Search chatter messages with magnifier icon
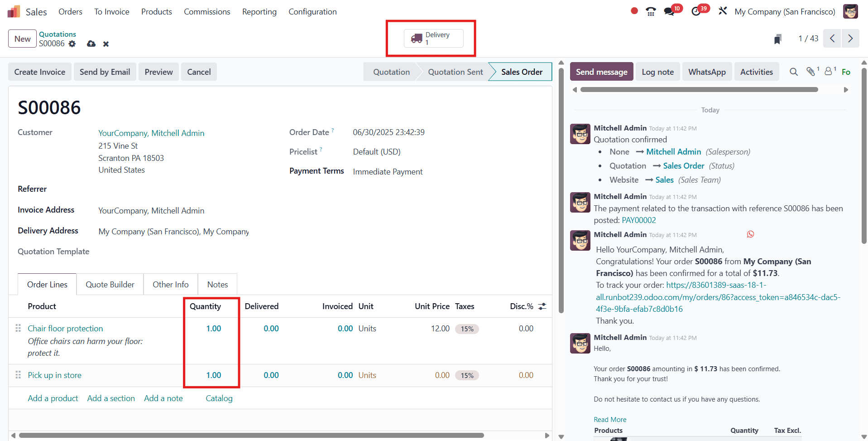The image size is (868, 441). [x=794, y=72]
